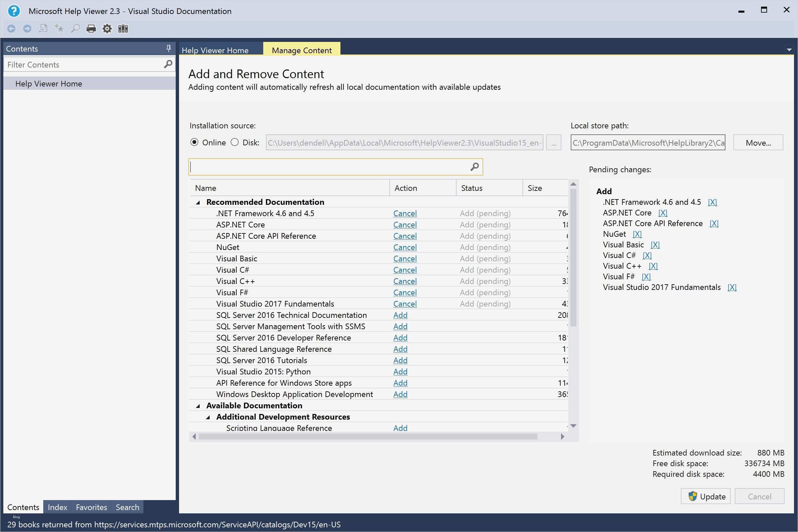
Task: Click the Forward navigation arrow icon
Action: coord(27,29)
